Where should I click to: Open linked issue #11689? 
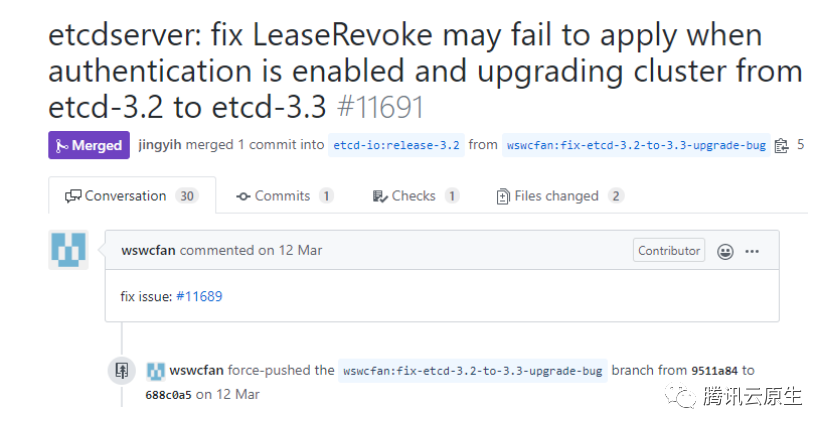(199, 297)
